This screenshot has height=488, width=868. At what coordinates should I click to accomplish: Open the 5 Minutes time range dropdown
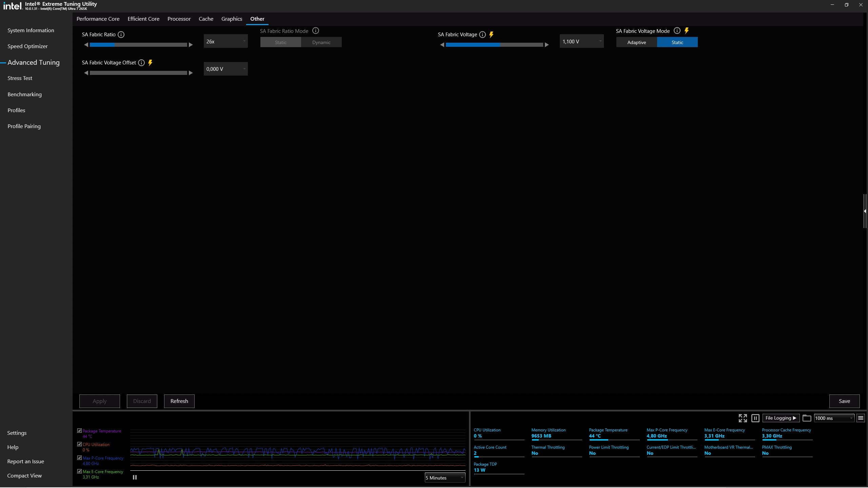(x=445, y=478)
